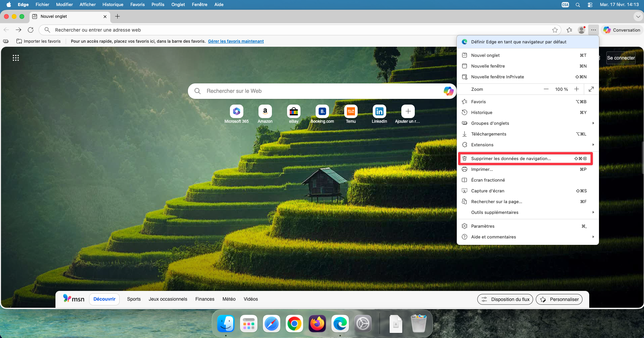
Task: Click the address bar input field
Action: coord(300,30)
